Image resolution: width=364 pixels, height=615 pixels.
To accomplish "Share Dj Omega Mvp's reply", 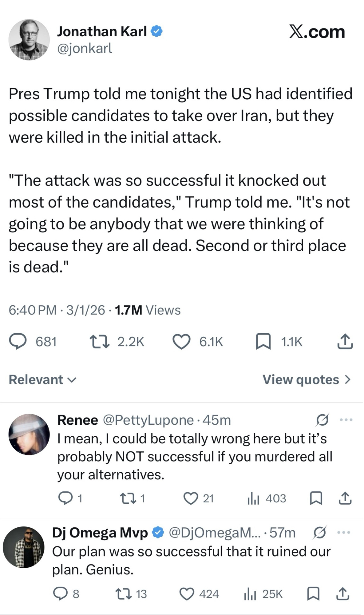I will 343,594.
